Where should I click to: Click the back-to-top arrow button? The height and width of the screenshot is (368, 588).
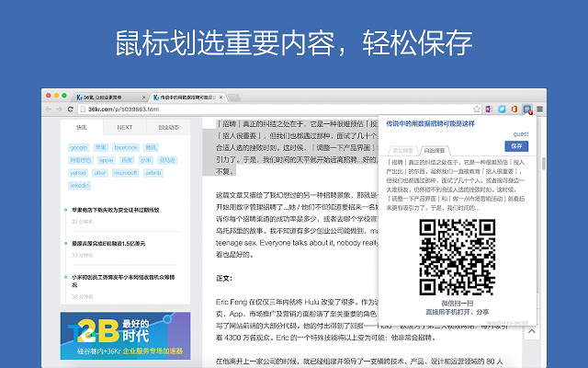point(532,331)
